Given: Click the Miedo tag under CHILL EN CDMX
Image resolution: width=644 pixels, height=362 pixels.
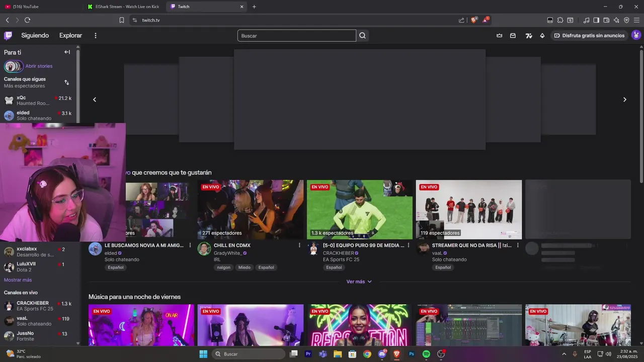Looking at the screenshot, I should 245,267.
